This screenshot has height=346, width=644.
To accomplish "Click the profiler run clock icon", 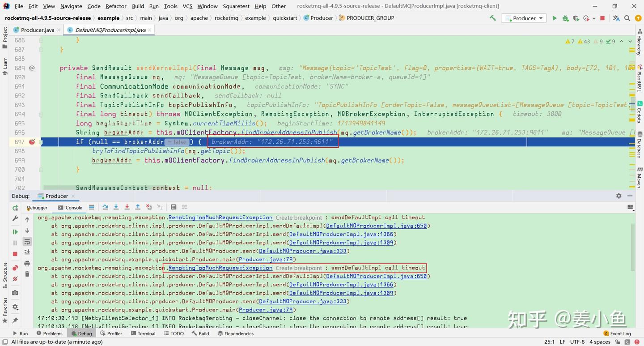I will tap(586, 18).
